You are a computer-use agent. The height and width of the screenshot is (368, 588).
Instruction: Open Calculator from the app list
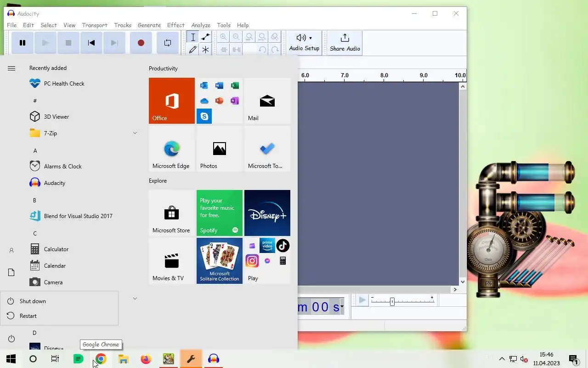pos(83,249)
